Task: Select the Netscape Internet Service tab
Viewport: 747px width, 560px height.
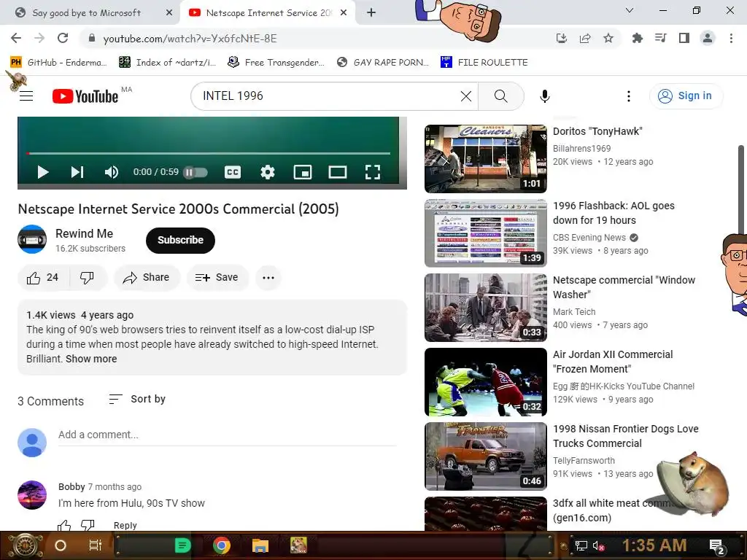Action: [x=268, y=13]
